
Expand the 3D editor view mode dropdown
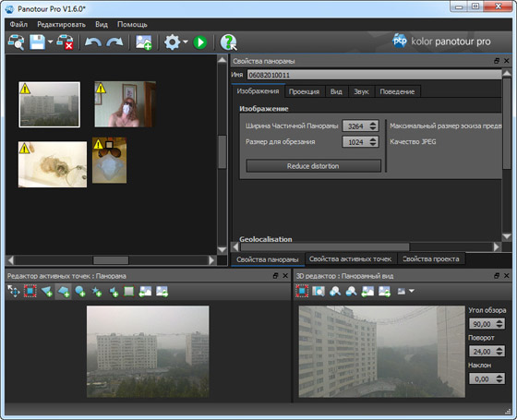click(412, 291)
